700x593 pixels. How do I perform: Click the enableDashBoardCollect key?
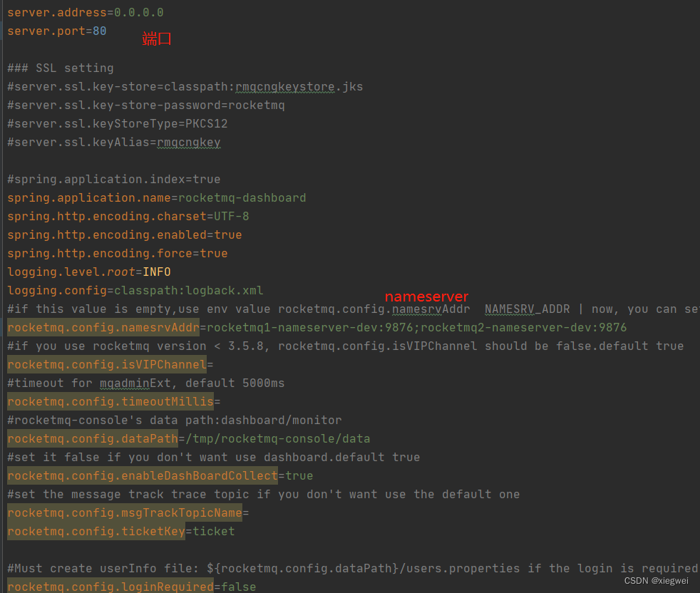point(143,476)
